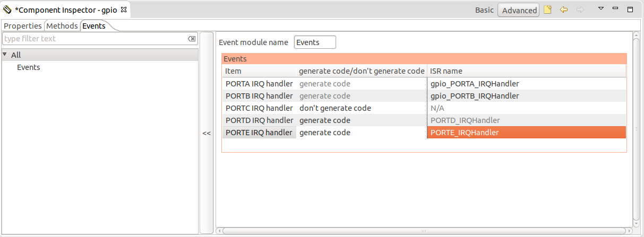Click the horizontal scrollbar at bottom

click(424, 231)
